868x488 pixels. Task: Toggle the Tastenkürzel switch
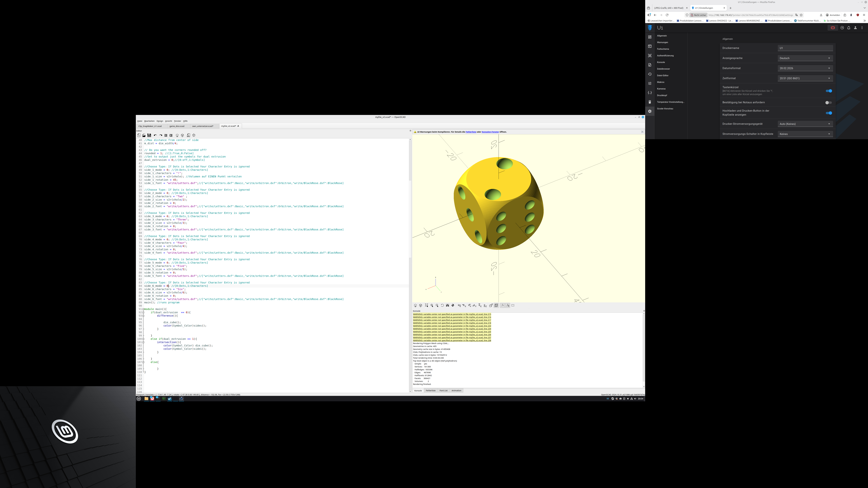click(829, 91)
